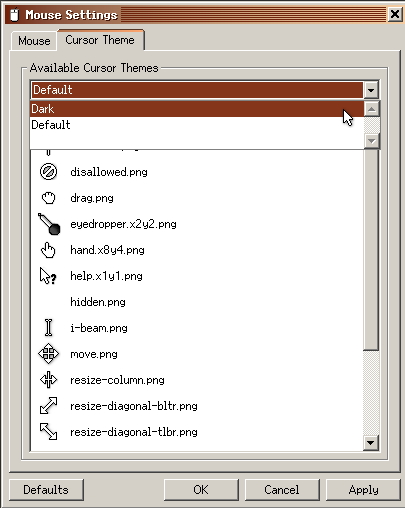The width and height of the screenshot is (405, 508).
Task: Collapse the cursor theme combo box arrow
Action: click(x=371, y=90)
